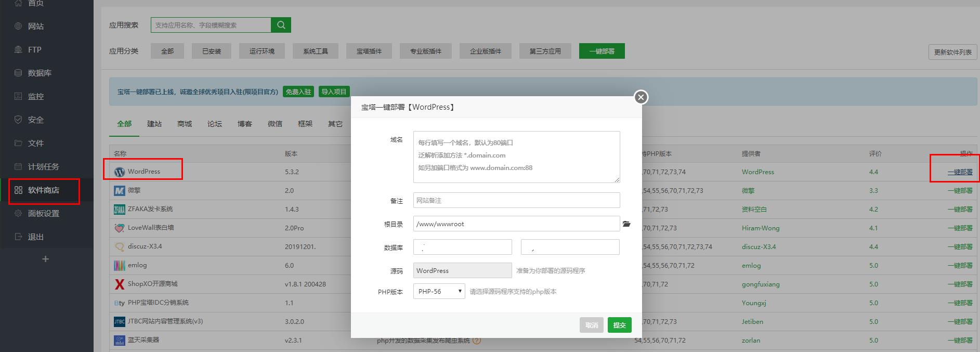Filter by 企业版插件 category
The height and width of the screenshot is (352, 980).
coord(486,51)
